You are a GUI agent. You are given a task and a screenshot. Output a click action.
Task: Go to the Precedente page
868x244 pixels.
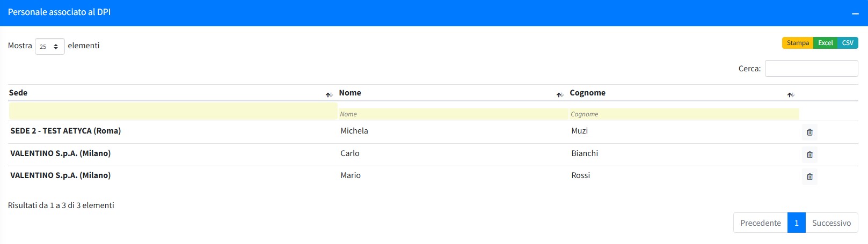(760, 223)
